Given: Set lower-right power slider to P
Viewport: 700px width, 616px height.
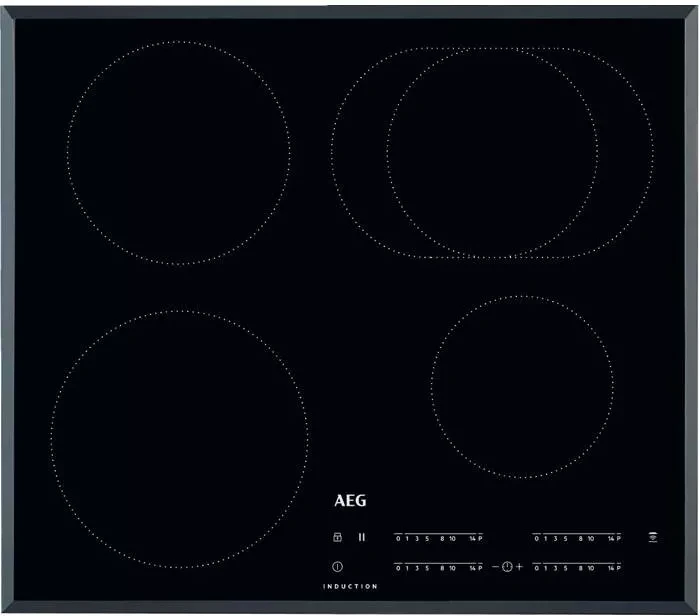Looking at the screenshot, I should tap(618, 568).
